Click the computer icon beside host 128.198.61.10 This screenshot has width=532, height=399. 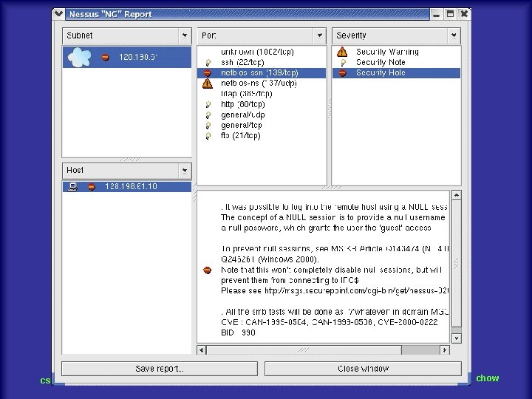pos(72,187)
